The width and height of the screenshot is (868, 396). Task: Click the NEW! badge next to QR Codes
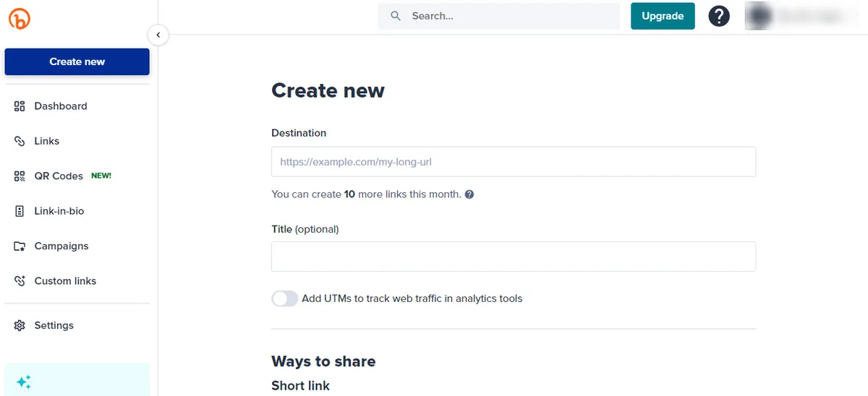point(101,176)
